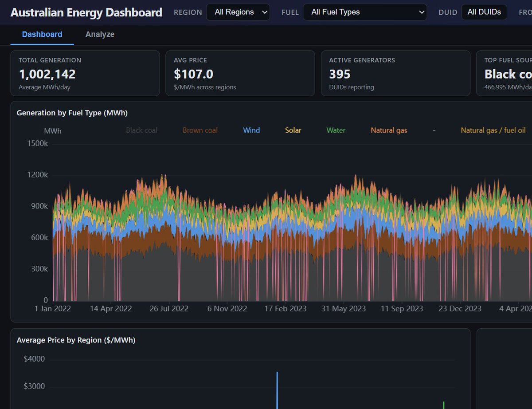Click the '14 Apr 2022' axis label
Viewport: 532px width, 409px height.
point(111,308)
